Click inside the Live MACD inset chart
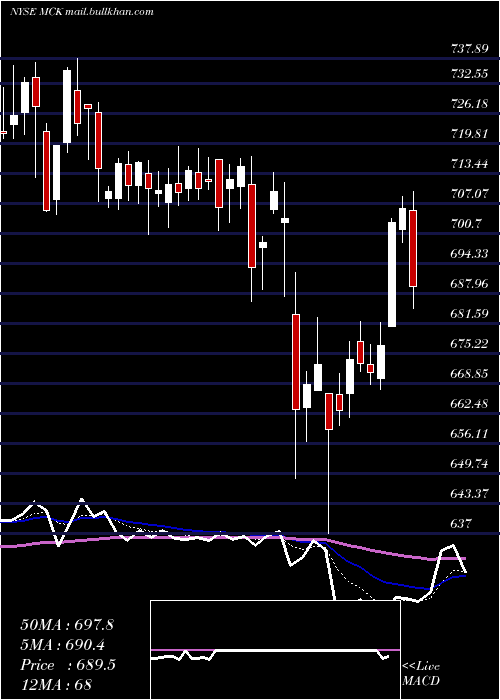The width and height of the screenshot is (500, 700). coord(275,650)
